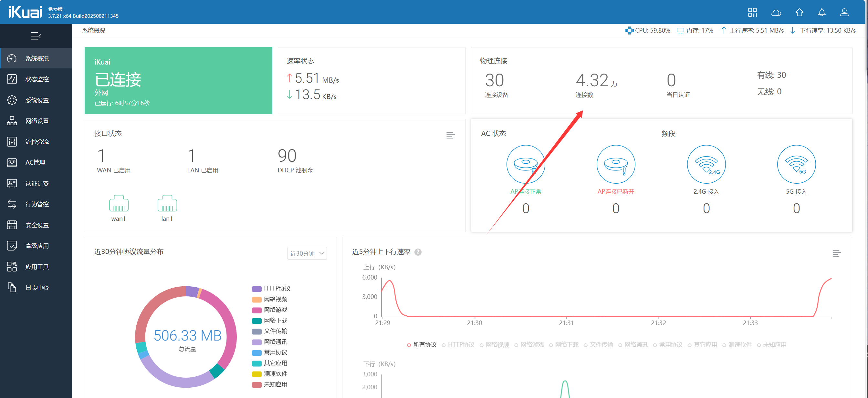
Task: Click the 连接设备 count of 30
Action: pos(494,80)
